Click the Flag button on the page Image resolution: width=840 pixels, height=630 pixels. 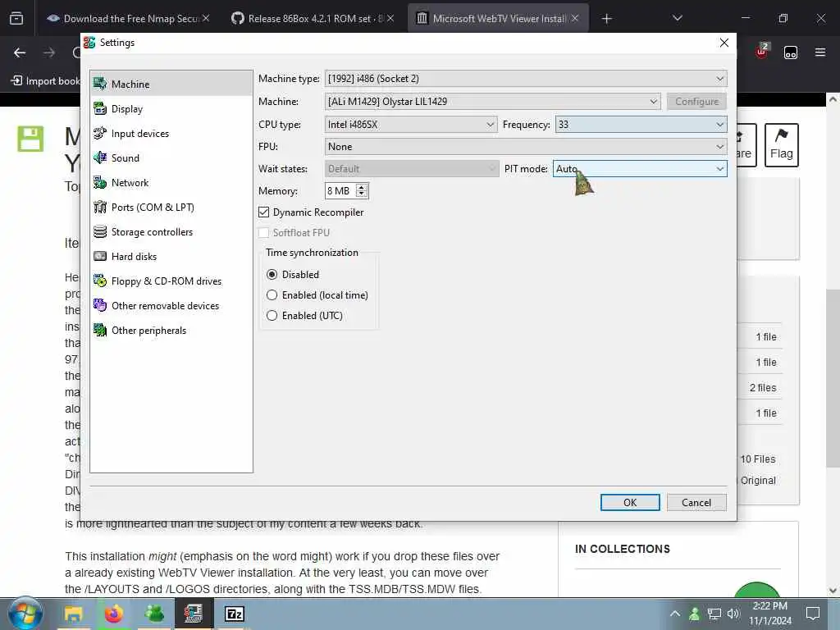point(781,145)
